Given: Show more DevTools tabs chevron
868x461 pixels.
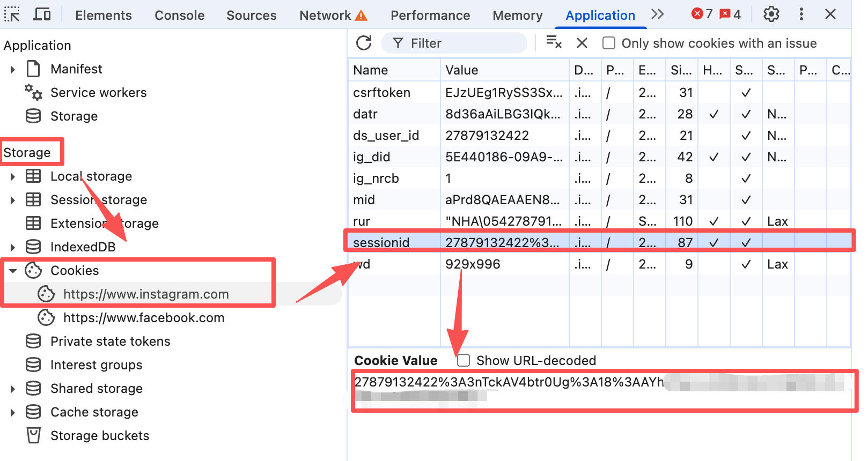Looking at the screenshot, I should click(x=657, y=14).
